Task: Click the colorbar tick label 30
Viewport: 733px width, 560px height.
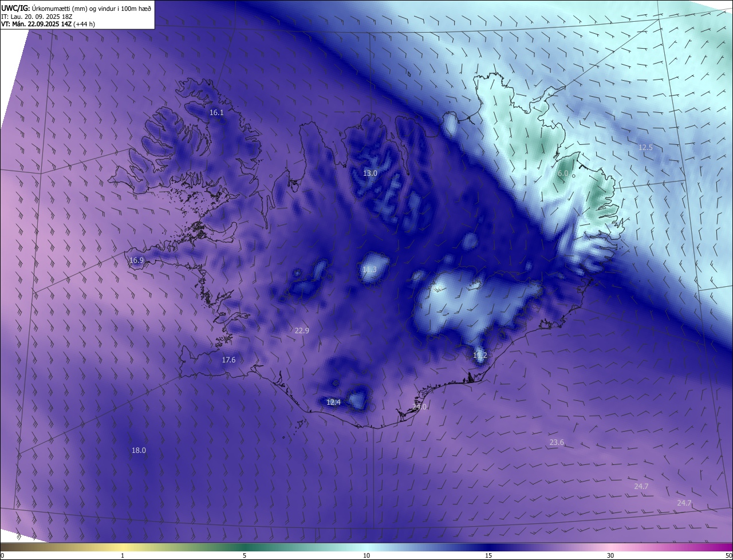Action: [x=610, y=555]
